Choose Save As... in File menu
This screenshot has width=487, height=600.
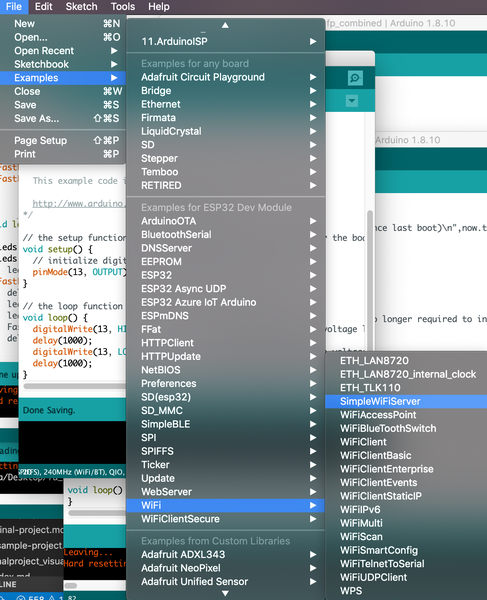(63, 119)
